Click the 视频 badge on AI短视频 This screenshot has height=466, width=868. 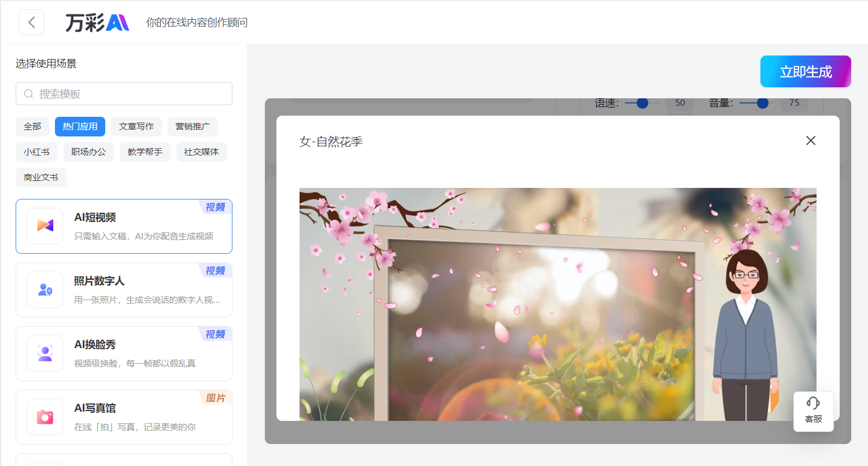click(215, 207)
